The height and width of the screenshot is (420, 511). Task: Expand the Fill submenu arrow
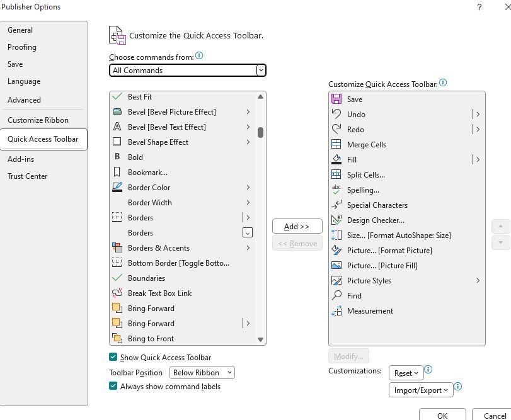pos(478,159)
